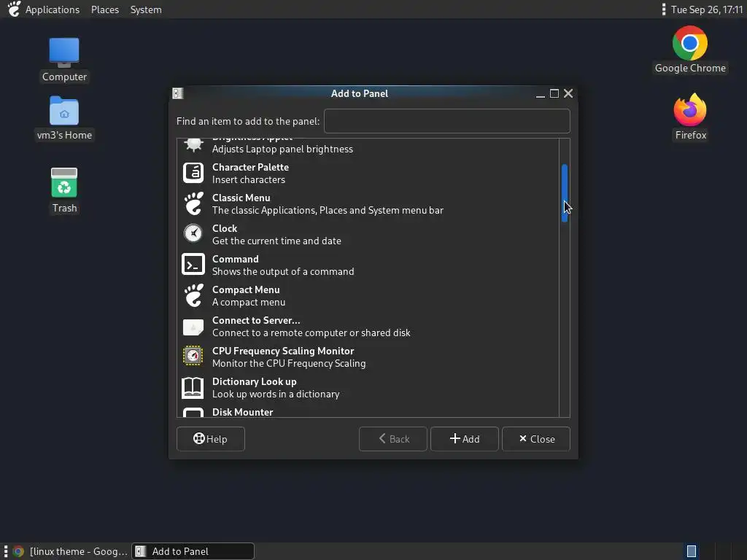Image resolution: width=747 pixels, height=560 pixels.
Task: Click 'Shows the output of a command' description
Action: (283, 271)
